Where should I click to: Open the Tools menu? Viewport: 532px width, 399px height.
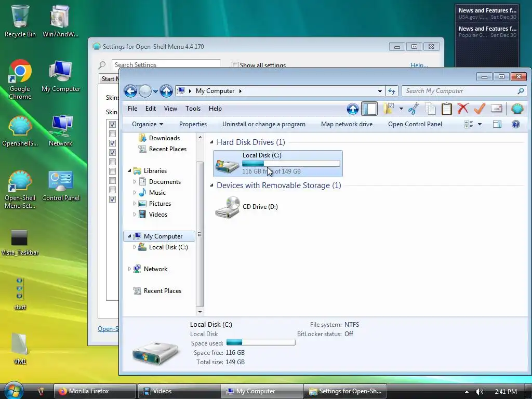point(193,109)
